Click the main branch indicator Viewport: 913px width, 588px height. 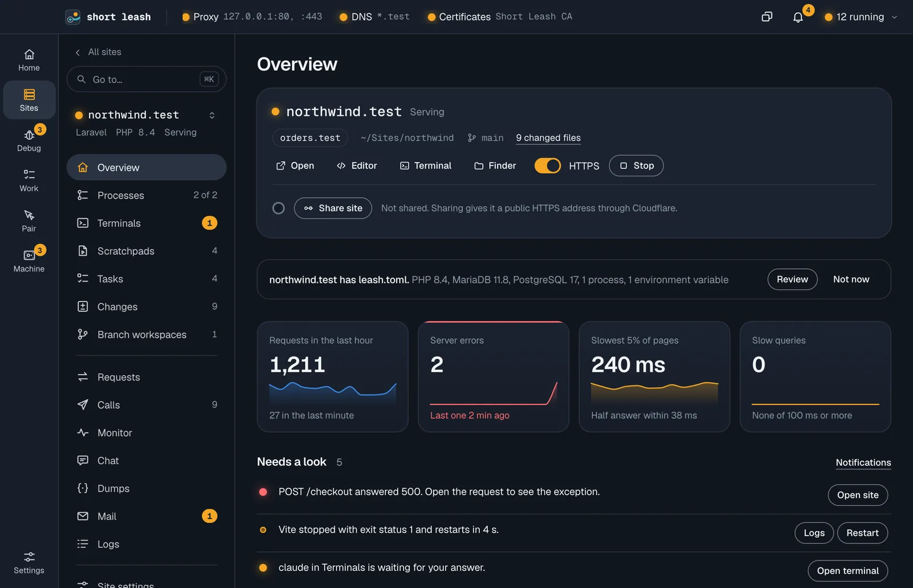(486, 138)
